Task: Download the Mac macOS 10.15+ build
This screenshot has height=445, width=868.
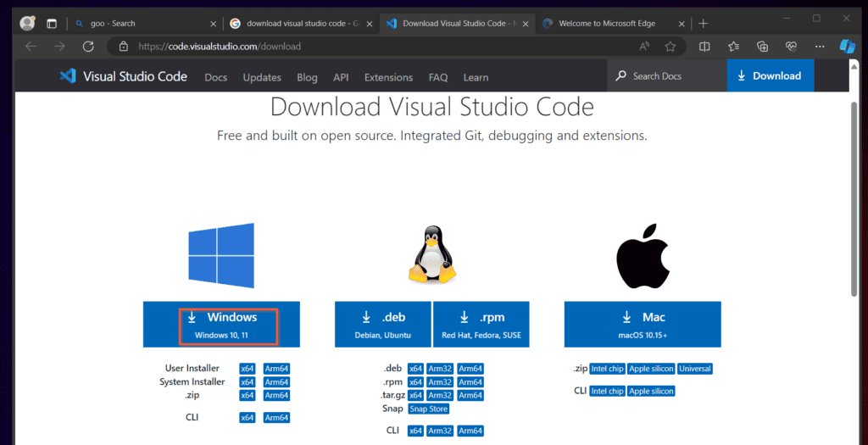Action: (643, 325)
